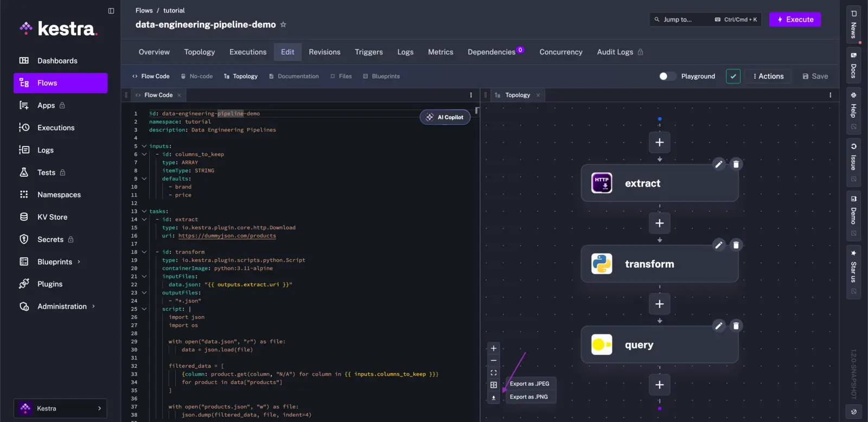Open Namespaces in the sidebar
The height and width of the screenshot is (422, 868).
[x=60, y=195]
